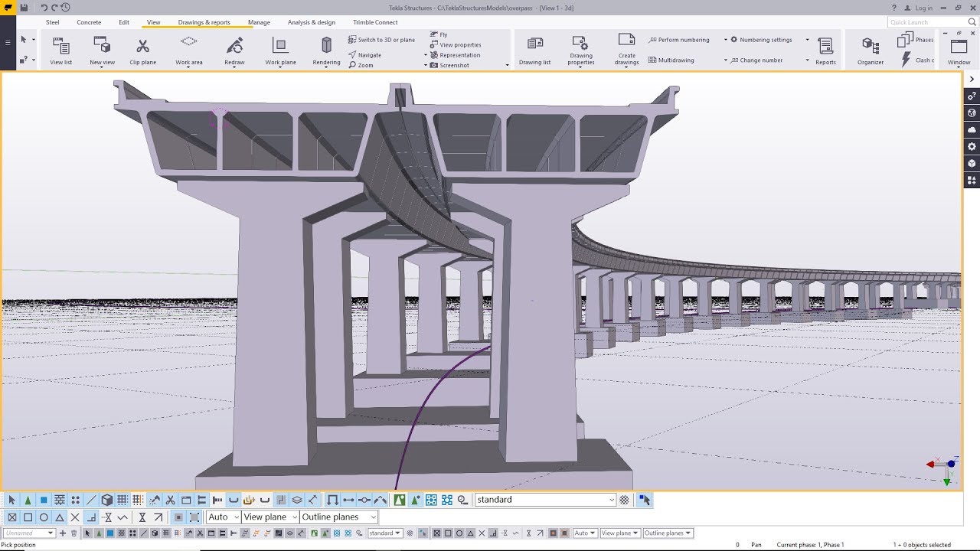The height and width of the screenshot is (551, 980).
Task: Open the Manage ribbon tab
Action: coord(259,22)
